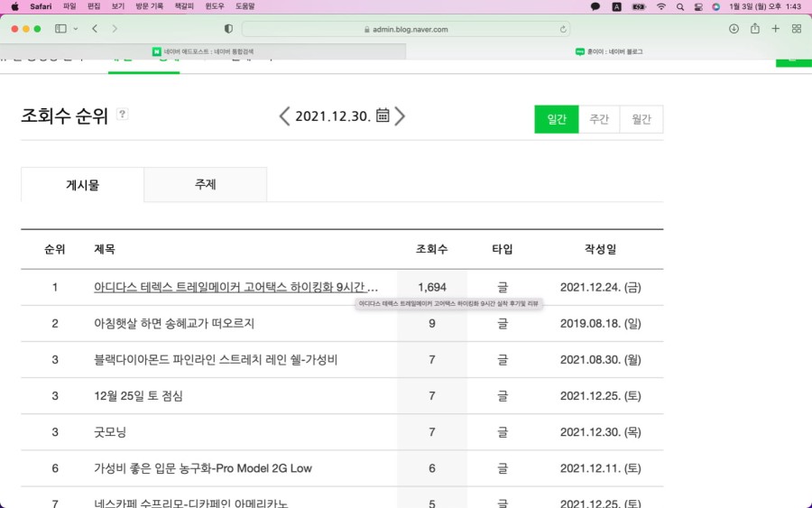Open Spotlight search

point(680,6)
